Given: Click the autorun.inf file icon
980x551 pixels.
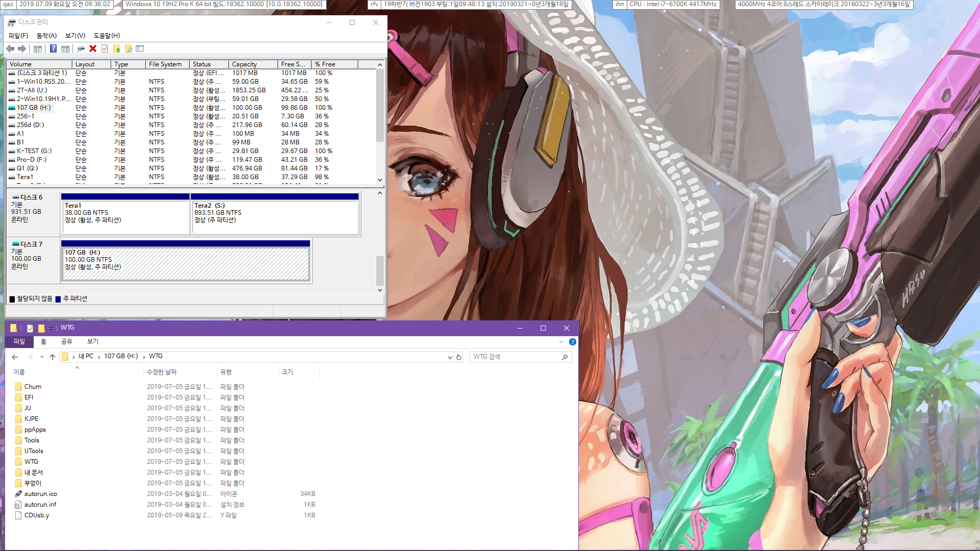Looking at the screenshot, I should click(18, 505).
